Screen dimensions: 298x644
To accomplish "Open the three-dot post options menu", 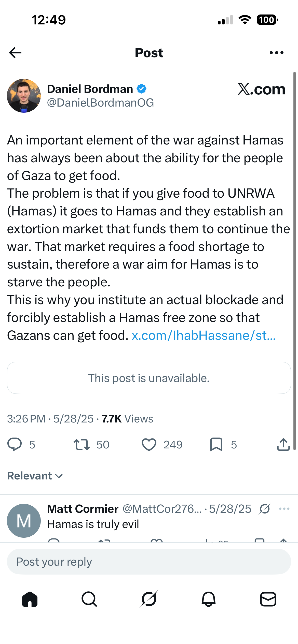I will [x=276, y=53].
